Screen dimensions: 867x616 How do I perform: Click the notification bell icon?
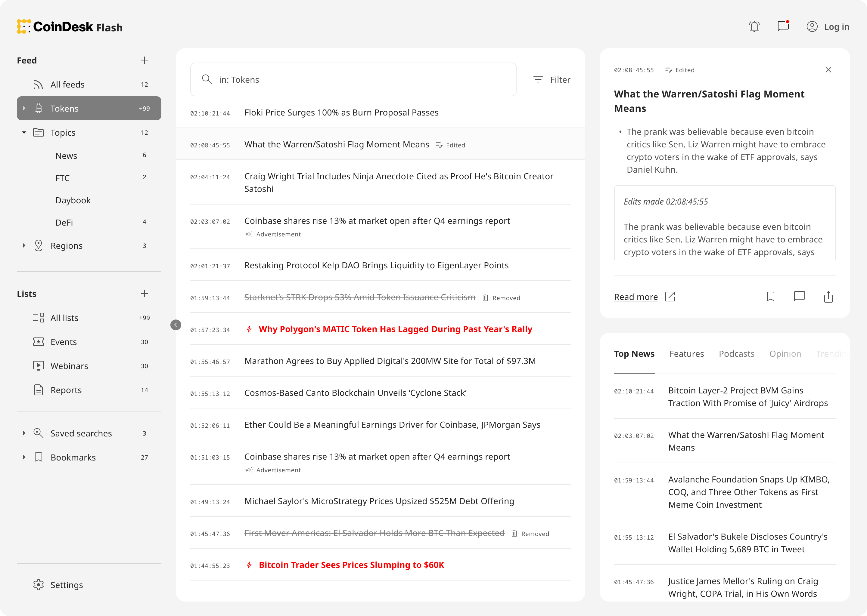coord(754,27)
